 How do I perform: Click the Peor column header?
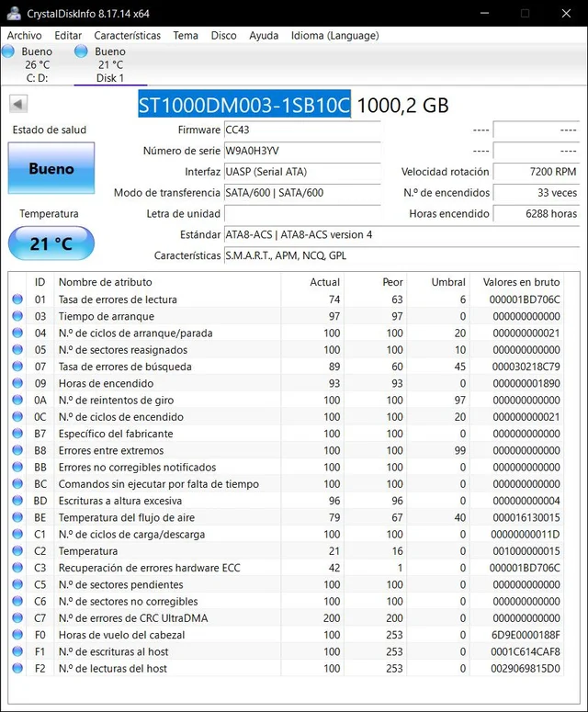coord(376,282)
